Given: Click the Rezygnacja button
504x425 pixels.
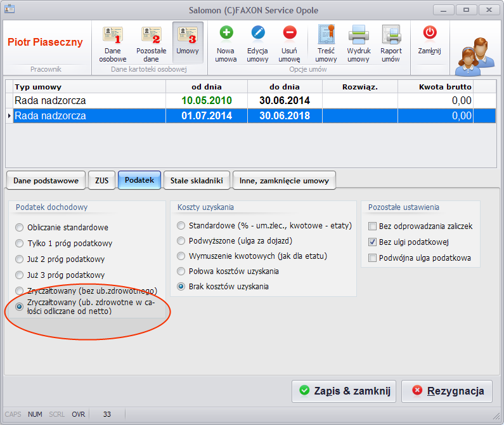Looking at the screenshot, I should click(447, 391).
